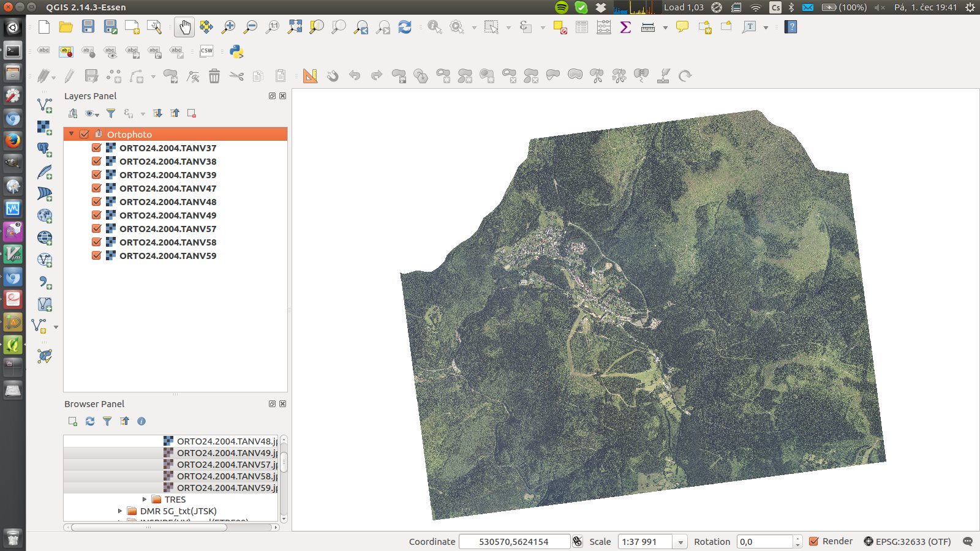
Task: Uncheck layer ORTO24.2004.TANV49
Action: [x=96, y=215]
